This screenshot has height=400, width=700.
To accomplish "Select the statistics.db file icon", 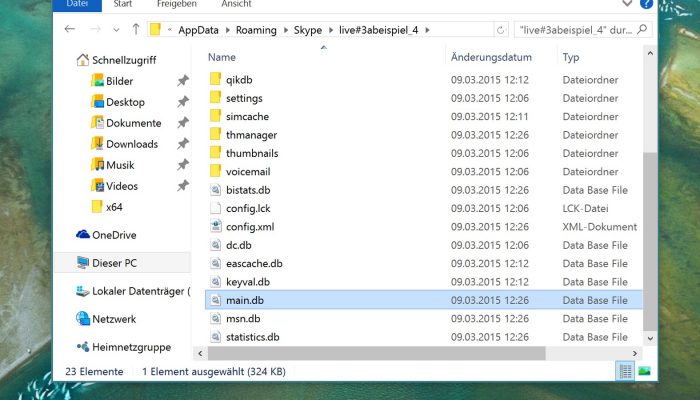I will pyautogui.click(x=216, y=337).
